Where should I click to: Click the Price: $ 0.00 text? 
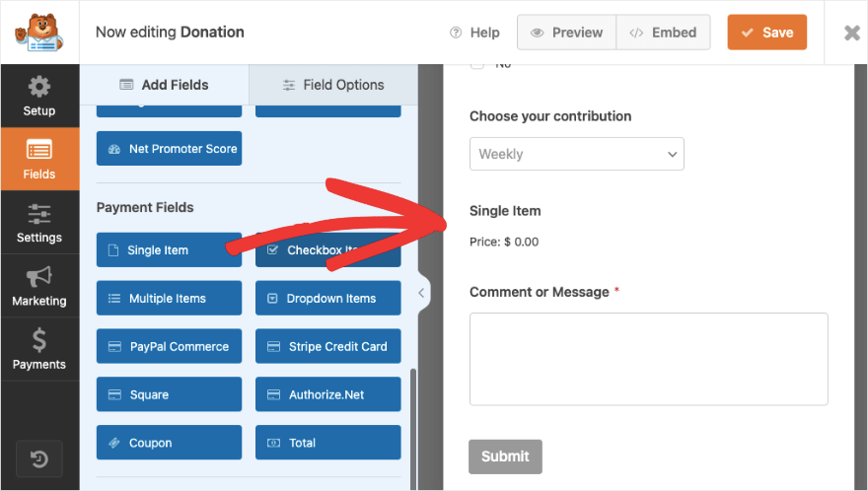[504, 242]
